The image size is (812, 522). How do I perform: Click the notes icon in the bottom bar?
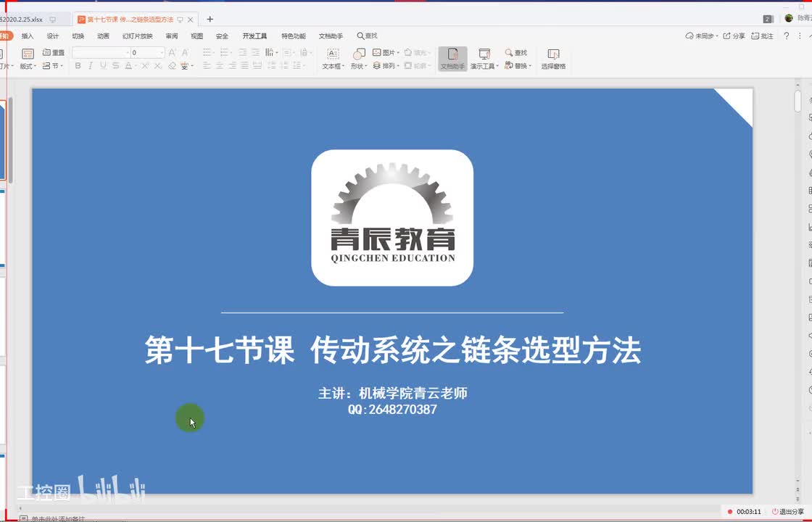(x=23, y=518)
